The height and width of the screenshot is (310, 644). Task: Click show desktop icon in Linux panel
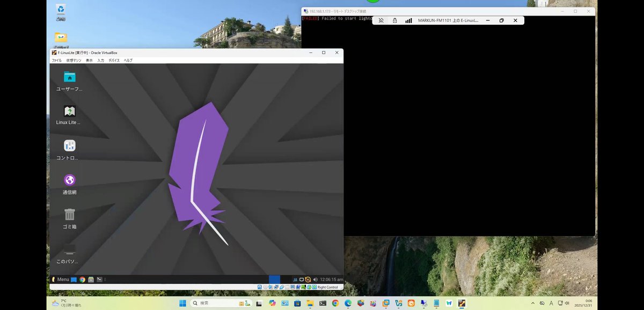point(74,279)
